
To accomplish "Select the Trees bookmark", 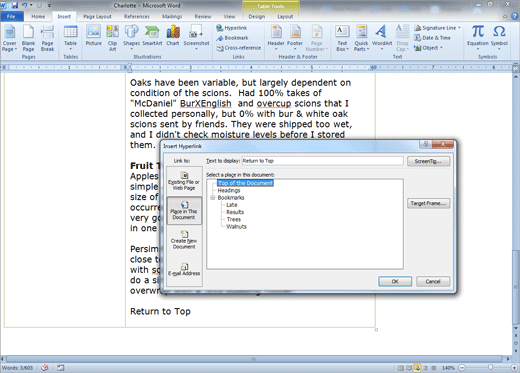I will point(234,219).
